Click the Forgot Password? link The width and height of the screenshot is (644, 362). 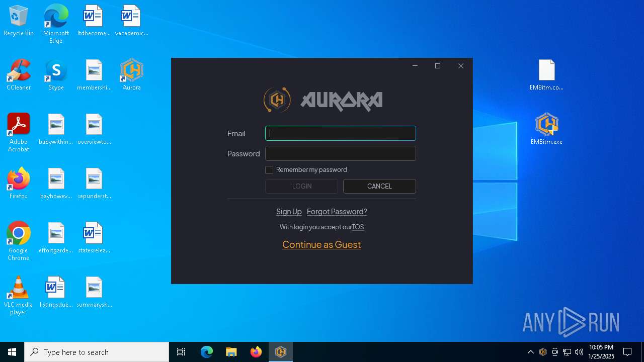click(337, 212)
